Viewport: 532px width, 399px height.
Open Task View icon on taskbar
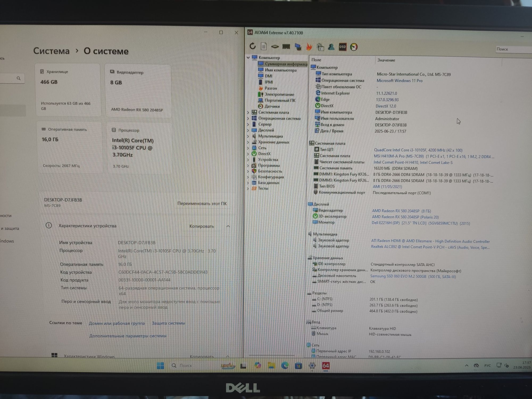[243, 366]
